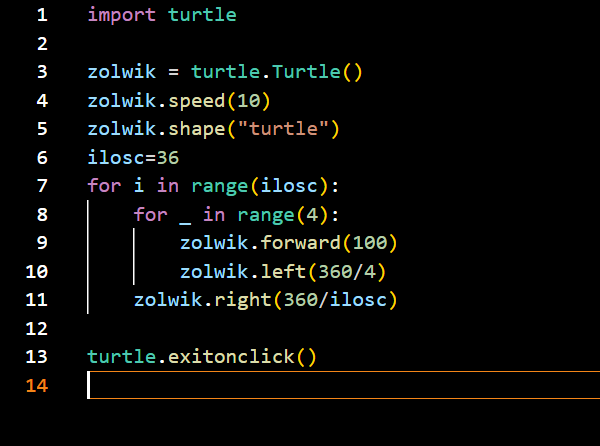Click line number 7 in the gutter
The height and width of the screenshot is (446, 600).
(41, 185)
